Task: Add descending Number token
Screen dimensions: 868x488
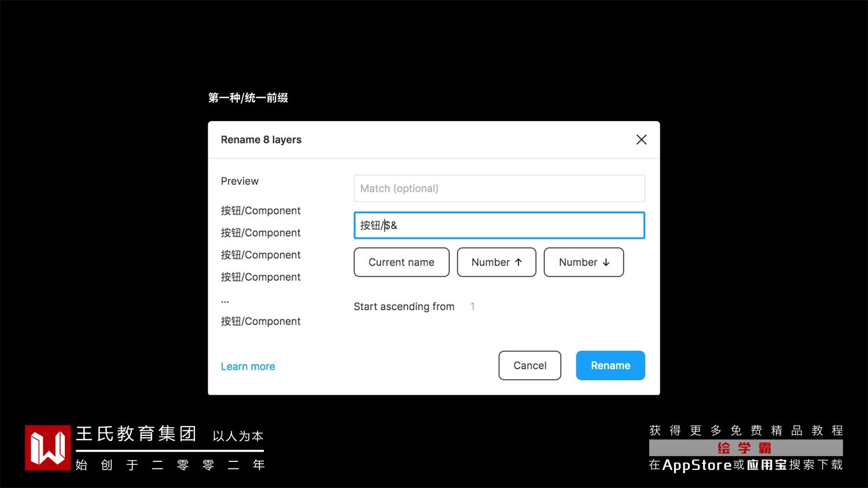Action: (x=584, y=262)
